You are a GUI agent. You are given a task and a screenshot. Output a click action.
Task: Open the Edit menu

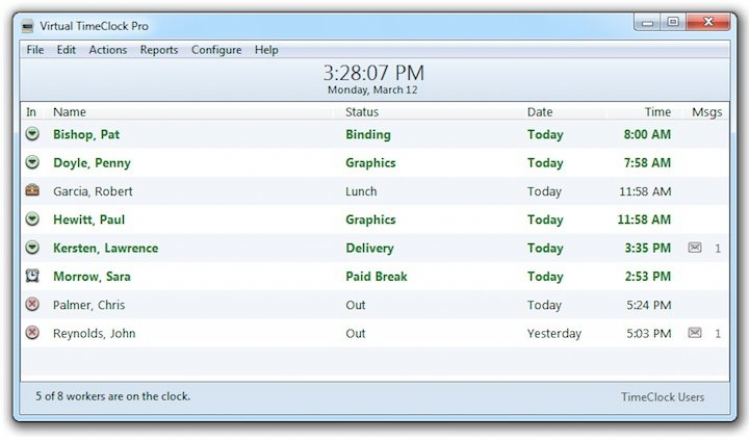pyautogui.click(x=66, y=50)
